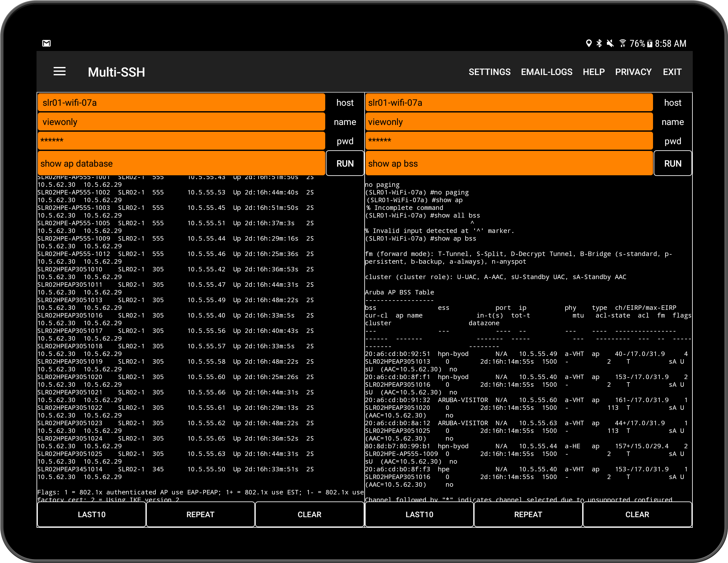Tap CLEAR under the right panel
Image resolution: width=728 pixels, height=563 pixels.
(637, 514)
